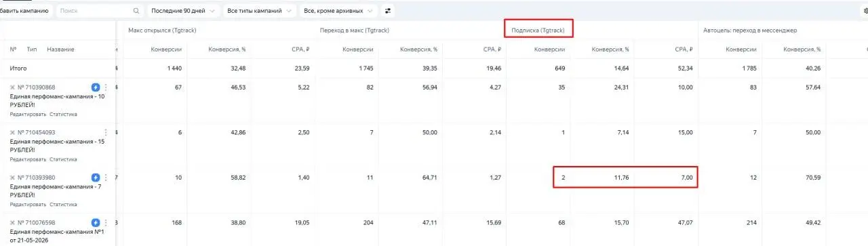Click the Добавить кампанию button
The height and width of the screenshot is (246, 868).
(x=26, y=11)
